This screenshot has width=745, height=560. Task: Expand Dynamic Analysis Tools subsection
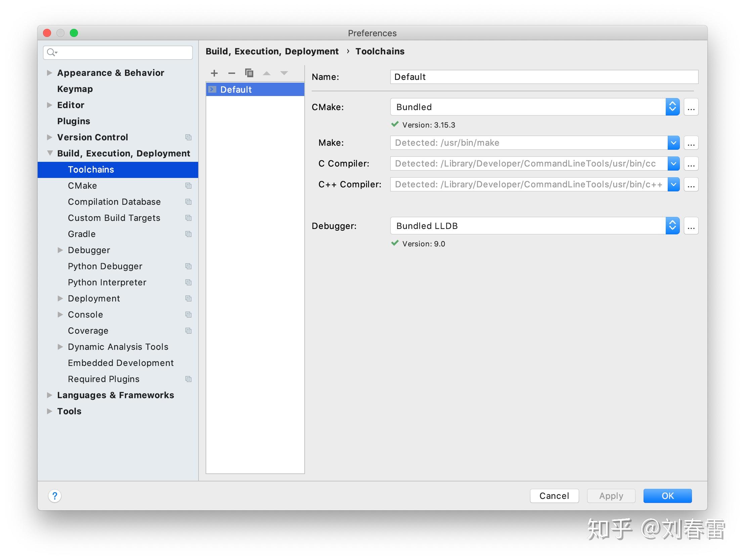point(60,347)
